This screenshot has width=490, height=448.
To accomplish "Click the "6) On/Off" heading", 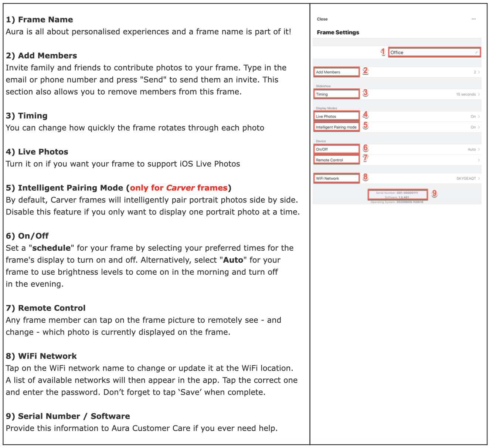I will (x=27, y=236).
